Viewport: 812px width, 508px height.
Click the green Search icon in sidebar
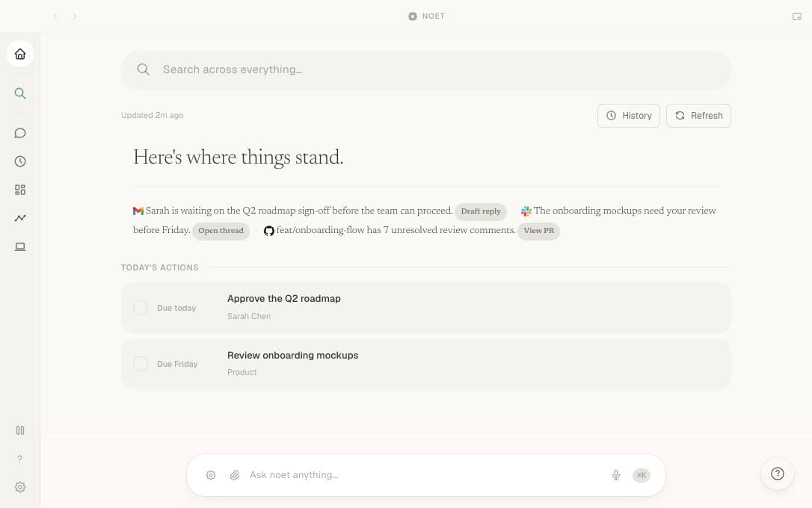coord(20,93)
